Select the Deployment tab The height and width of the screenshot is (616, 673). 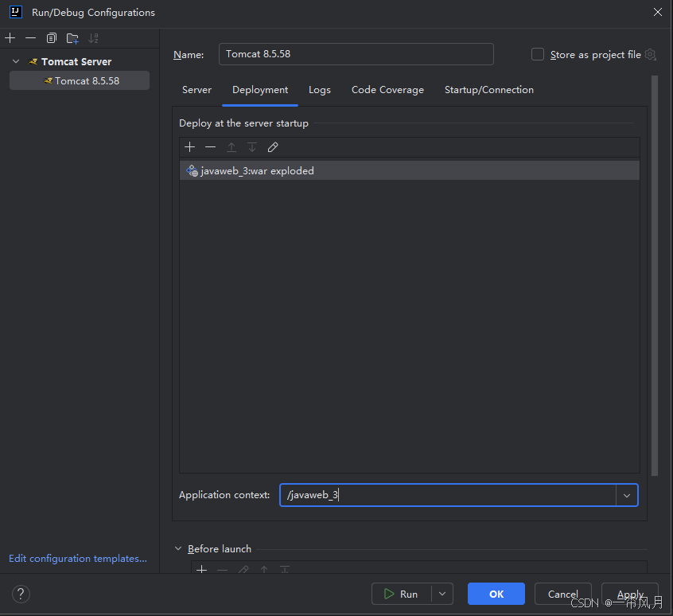(260, 90)
